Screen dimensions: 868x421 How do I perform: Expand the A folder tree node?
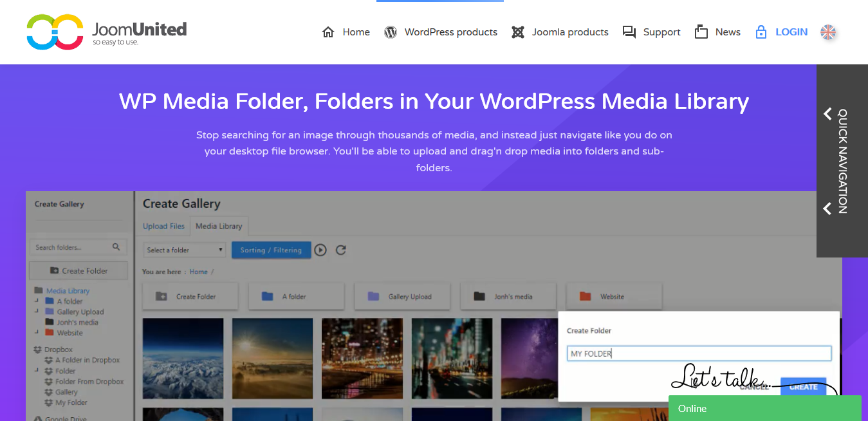pyautogui.click(x=36, y=301)
